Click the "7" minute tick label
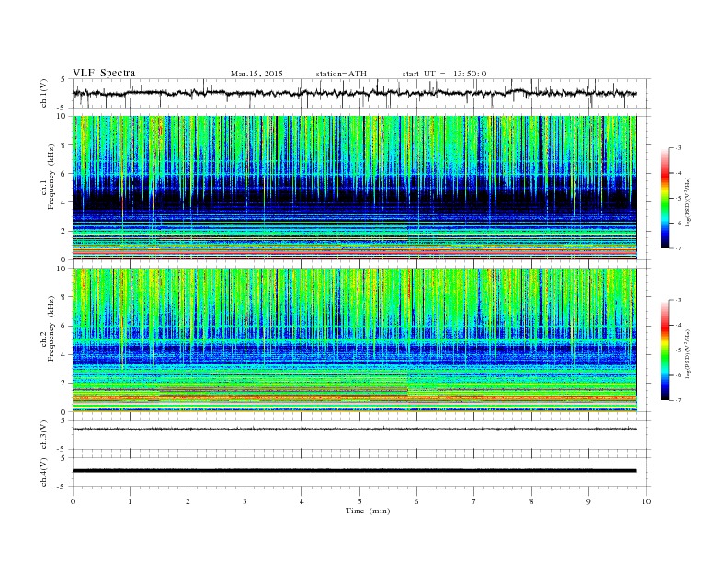Image resolution: width=728 pixels, height=563 pixels. pos(474,501)
